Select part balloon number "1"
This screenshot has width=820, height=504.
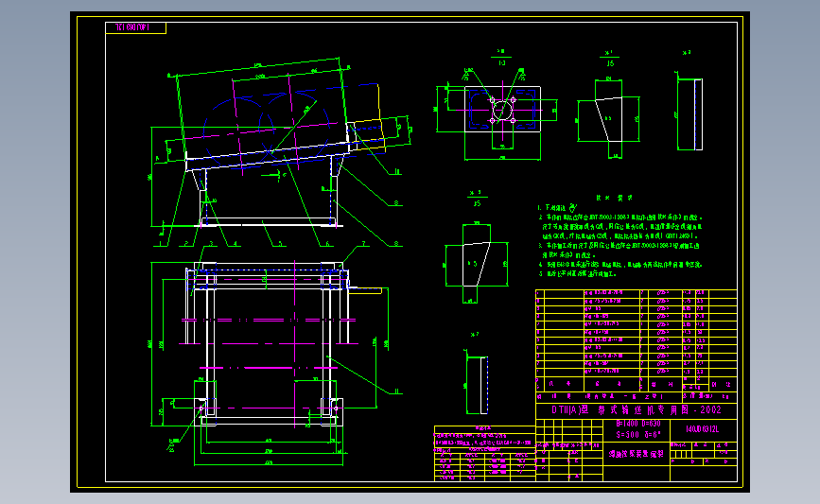[x=161, y=244]
